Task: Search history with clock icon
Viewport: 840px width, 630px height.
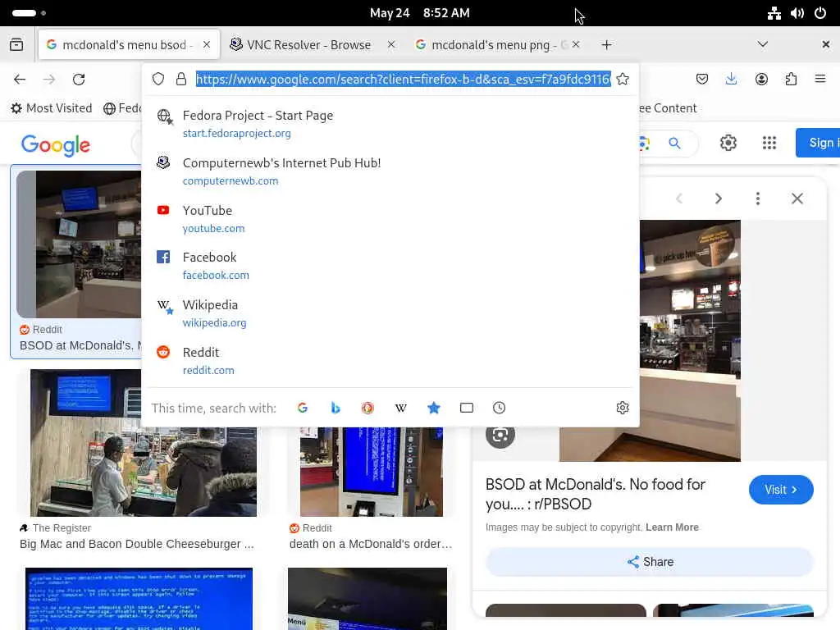Action: click(500, 408)
